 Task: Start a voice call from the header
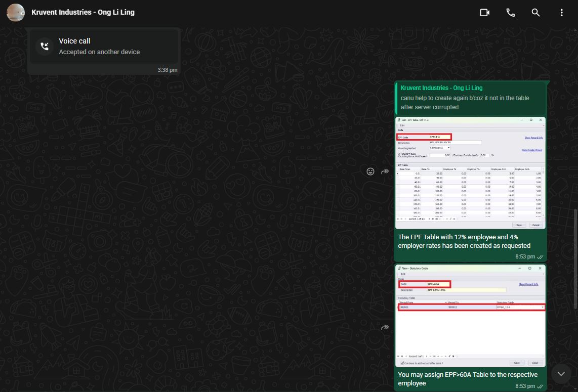tap(511, 13)
